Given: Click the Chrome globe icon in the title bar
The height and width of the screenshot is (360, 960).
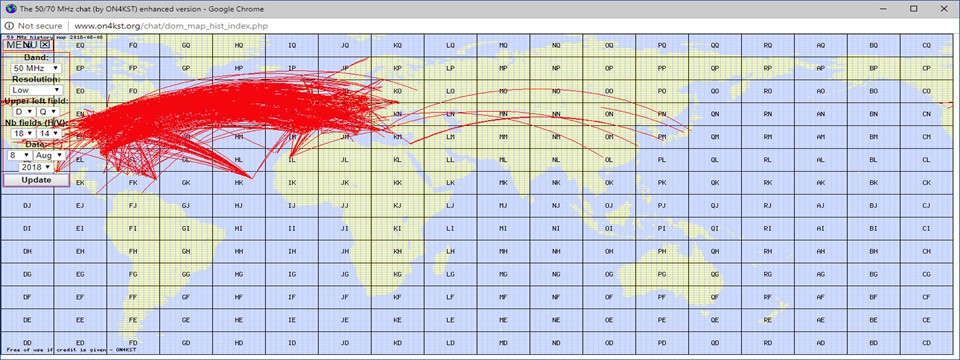Looking at the screenshot, I should coord(9,9).
